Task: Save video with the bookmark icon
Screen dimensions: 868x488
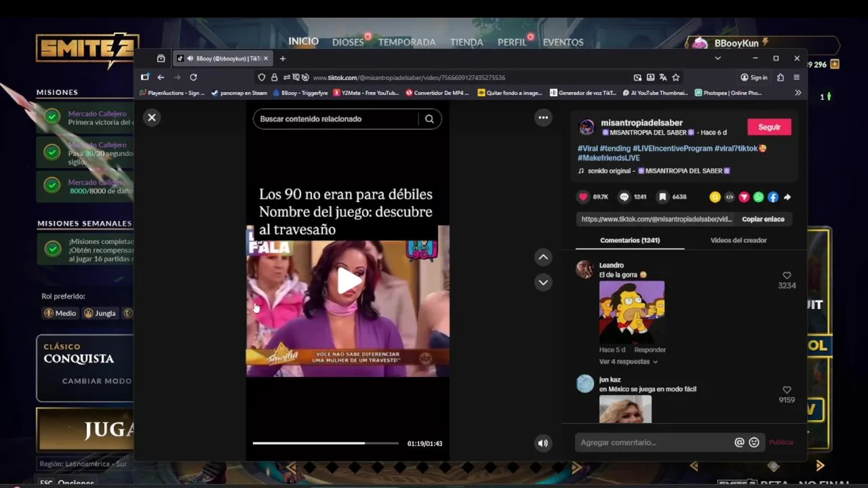Action: [663, 197]
